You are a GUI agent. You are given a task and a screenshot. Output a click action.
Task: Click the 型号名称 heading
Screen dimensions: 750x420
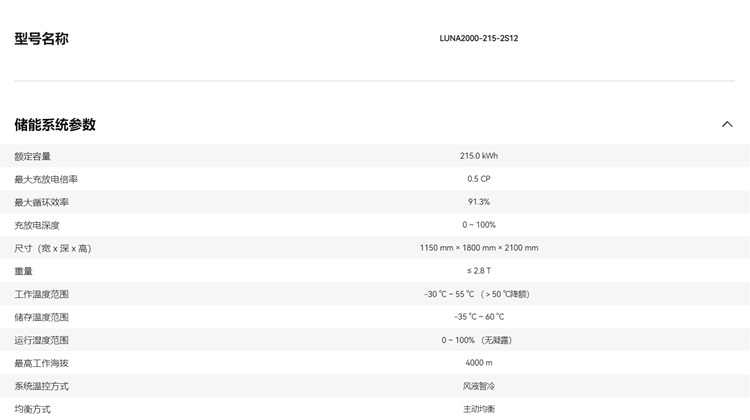click(41, 39)
